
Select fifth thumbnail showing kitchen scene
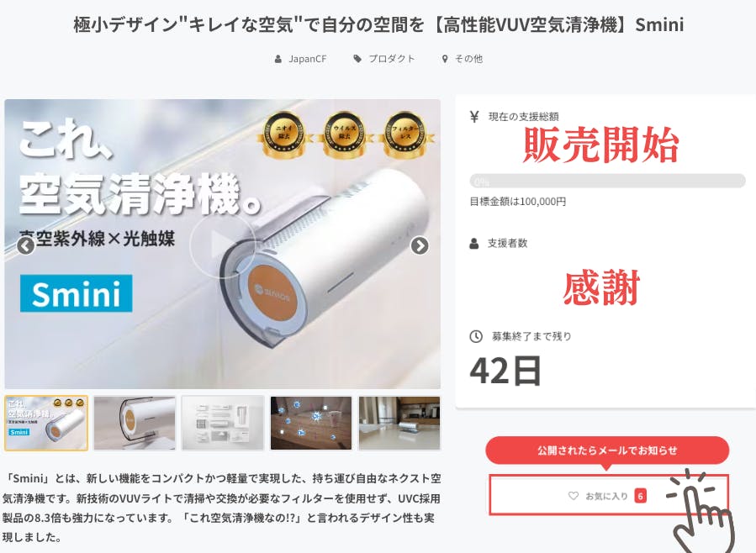tap(399, 424)
